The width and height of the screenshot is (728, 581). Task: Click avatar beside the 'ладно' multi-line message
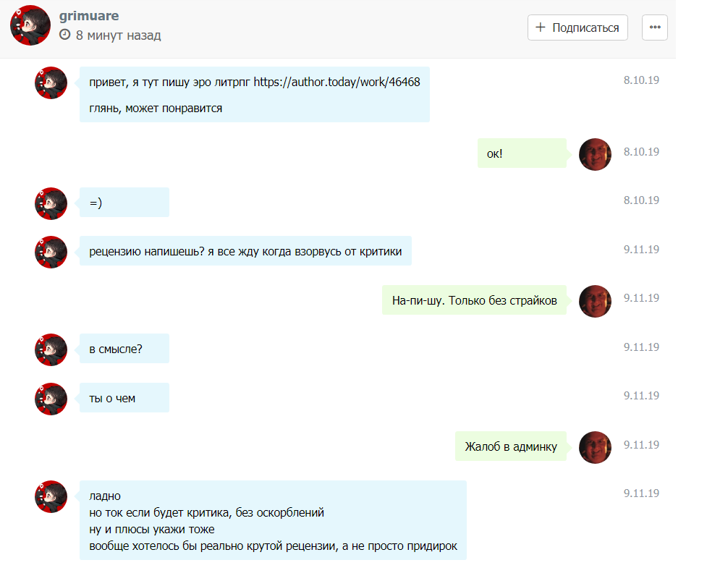pos(51,496)
